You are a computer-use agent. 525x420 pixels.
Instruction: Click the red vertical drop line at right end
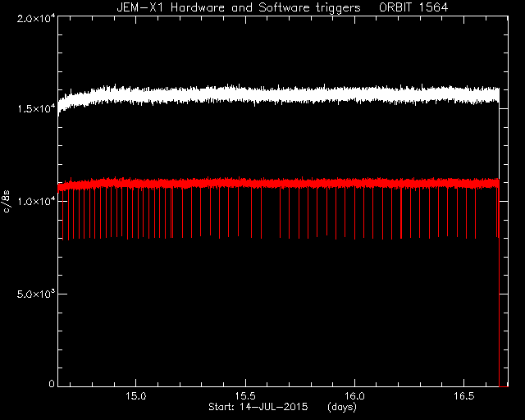(500, 288)
